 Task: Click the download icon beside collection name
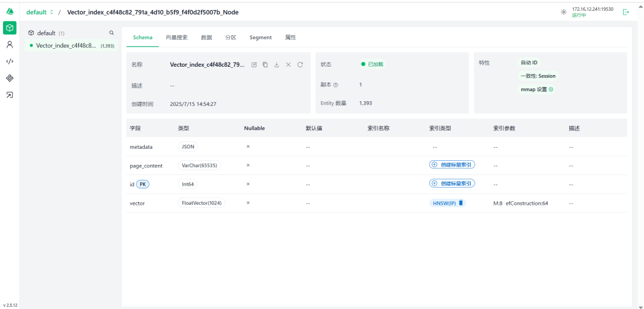277,65
